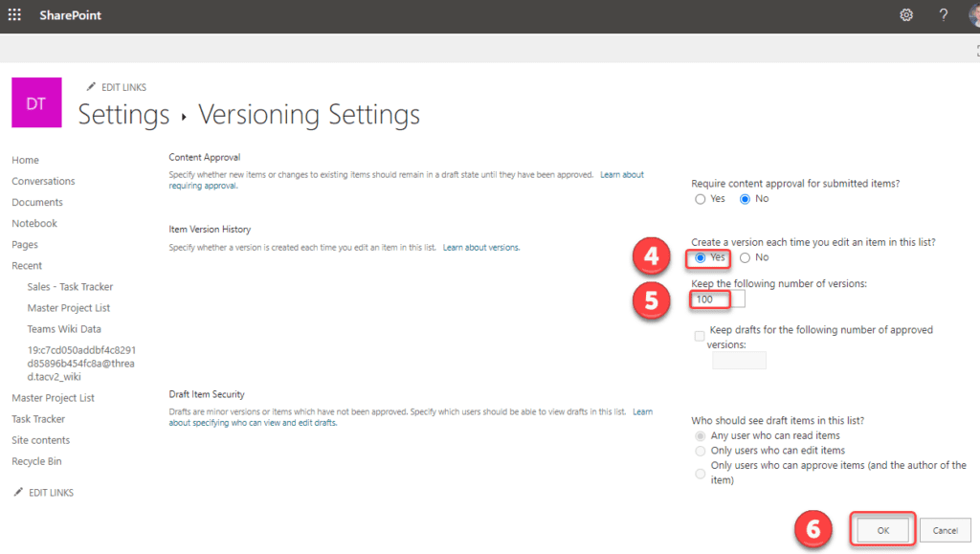This screenshot has width=980, height=554.
Task: Open Documents in left navigation
Action: 37,202
